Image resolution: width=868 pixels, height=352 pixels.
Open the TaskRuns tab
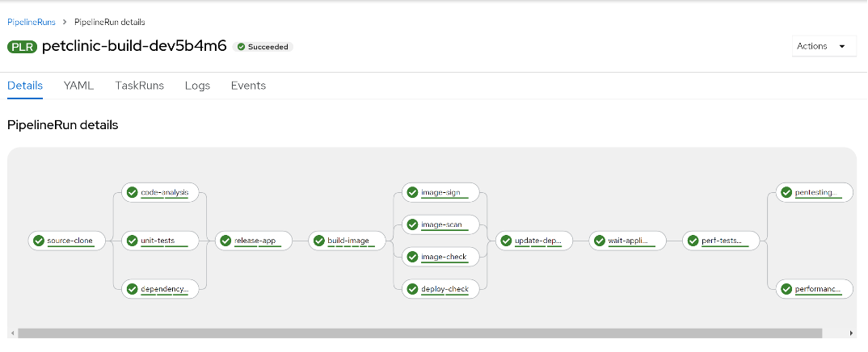139,86
